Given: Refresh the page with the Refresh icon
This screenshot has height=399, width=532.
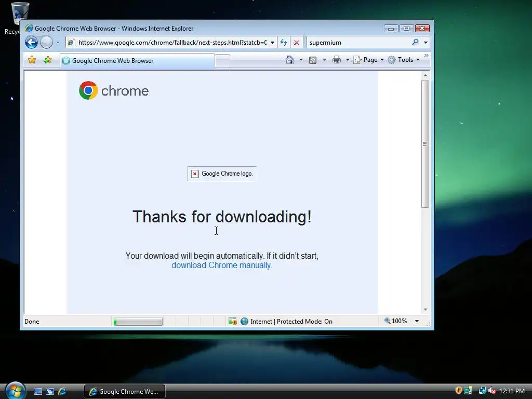Looking at the screenshot, I should point(284,43).
